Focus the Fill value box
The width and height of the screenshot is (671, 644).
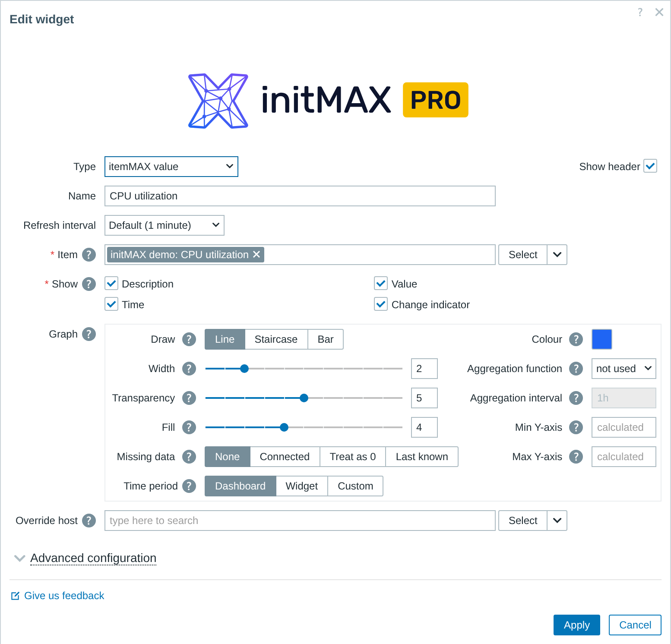pyautogui.click(x=424, y=427)
